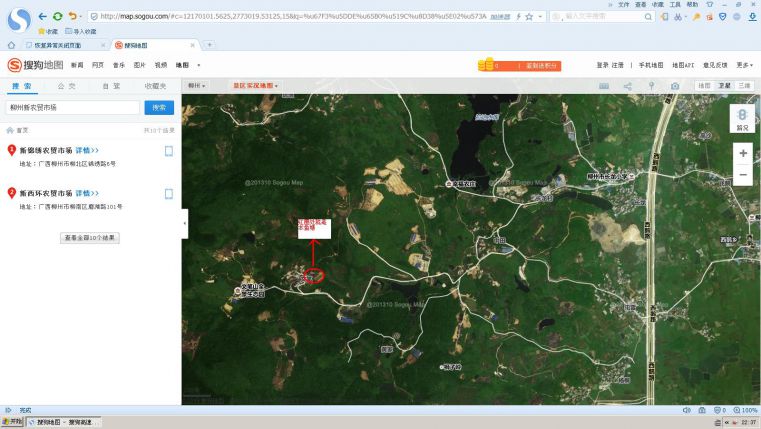The width and height of the screenshot is (761, 429).
Task: Click the lightning speed mode icon
Action: click(518, 16)
